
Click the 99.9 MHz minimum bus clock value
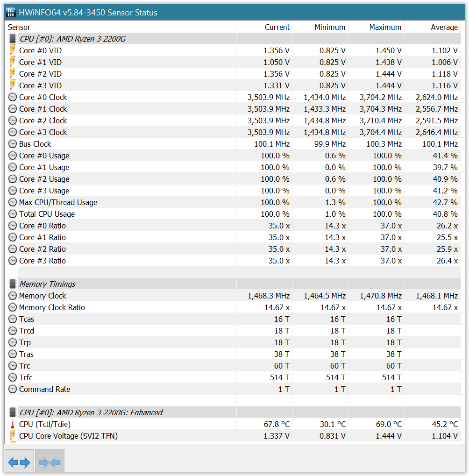click(330, 144)
